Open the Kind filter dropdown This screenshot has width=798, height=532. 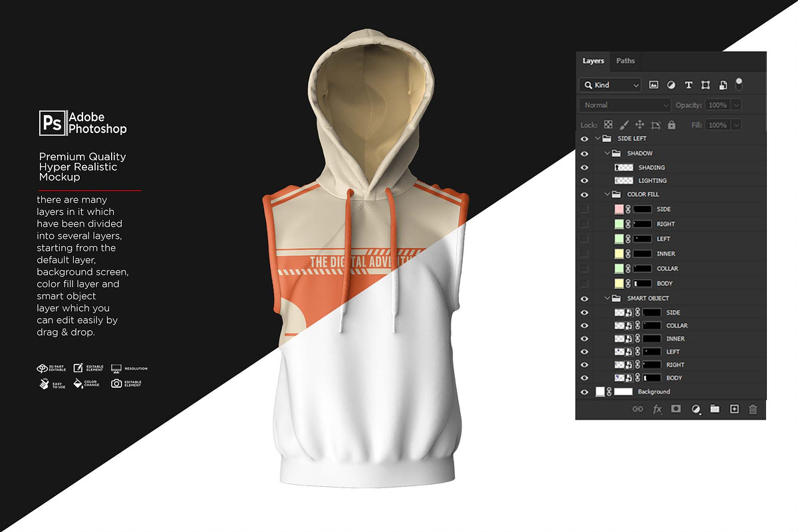coord(610,85)
